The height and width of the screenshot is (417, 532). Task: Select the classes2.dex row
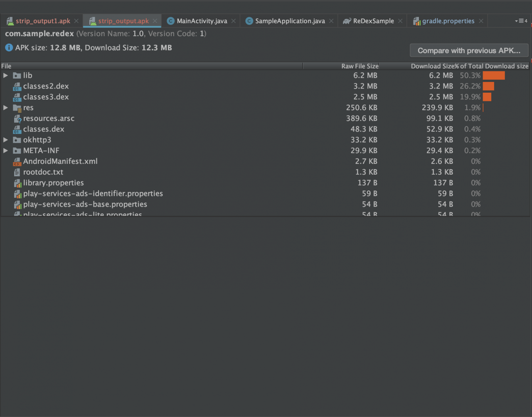coord(265,86)
